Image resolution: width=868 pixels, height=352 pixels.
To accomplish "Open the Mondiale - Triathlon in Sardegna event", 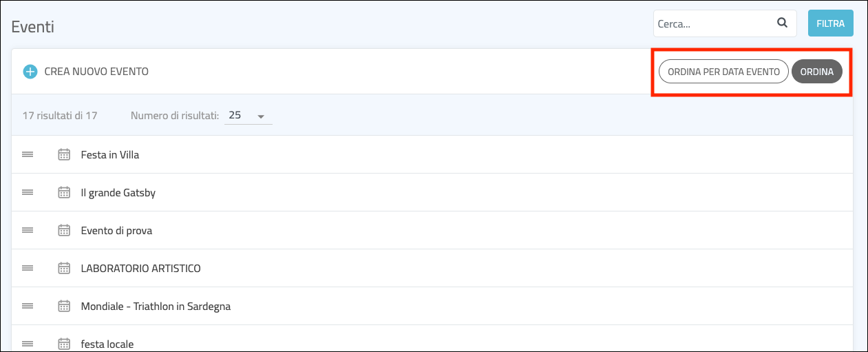I will click(x=156, y=307).
